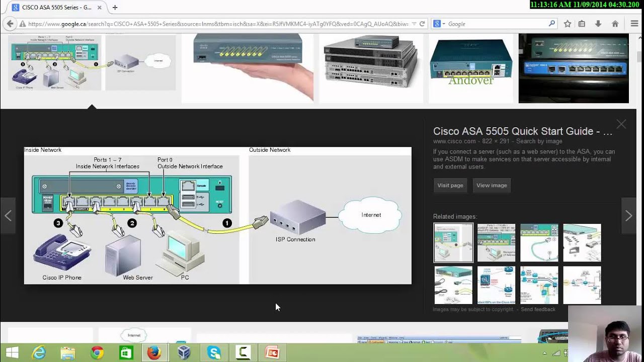Screen dimensions: 644x362
Task: Click the network signal tray icon
Action: click(556, 353)
